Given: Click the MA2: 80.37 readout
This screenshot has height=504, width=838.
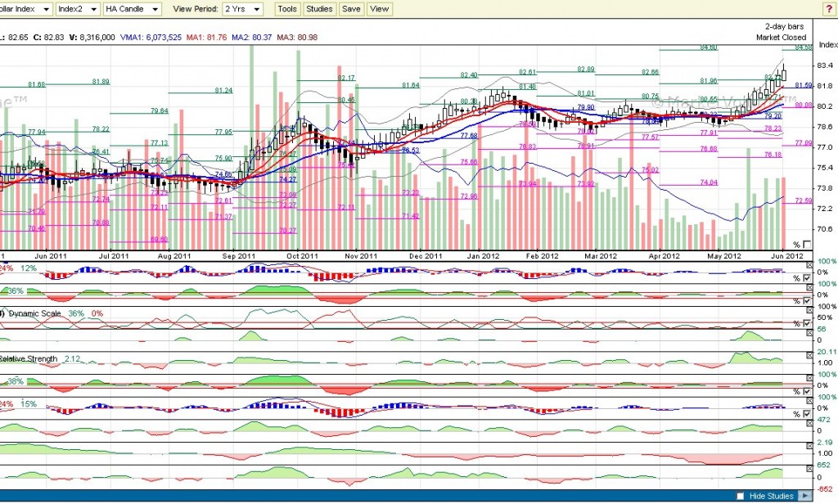Looking at the screenshot, I should coord(252,38).
